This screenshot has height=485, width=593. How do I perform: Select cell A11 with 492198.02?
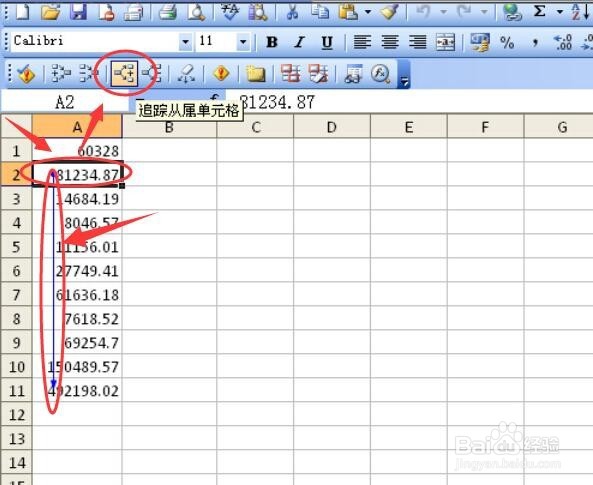tap(77, 390)
